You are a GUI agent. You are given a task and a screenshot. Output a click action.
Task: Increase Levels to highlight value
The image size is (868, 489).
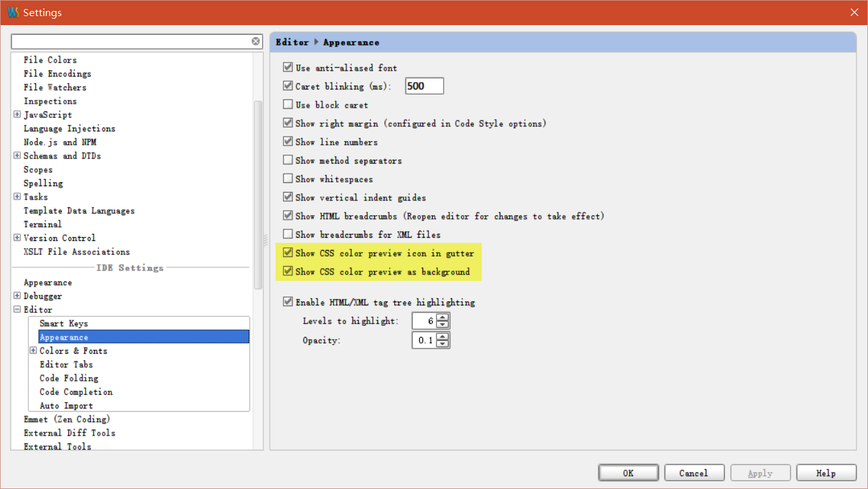(442, 317)
